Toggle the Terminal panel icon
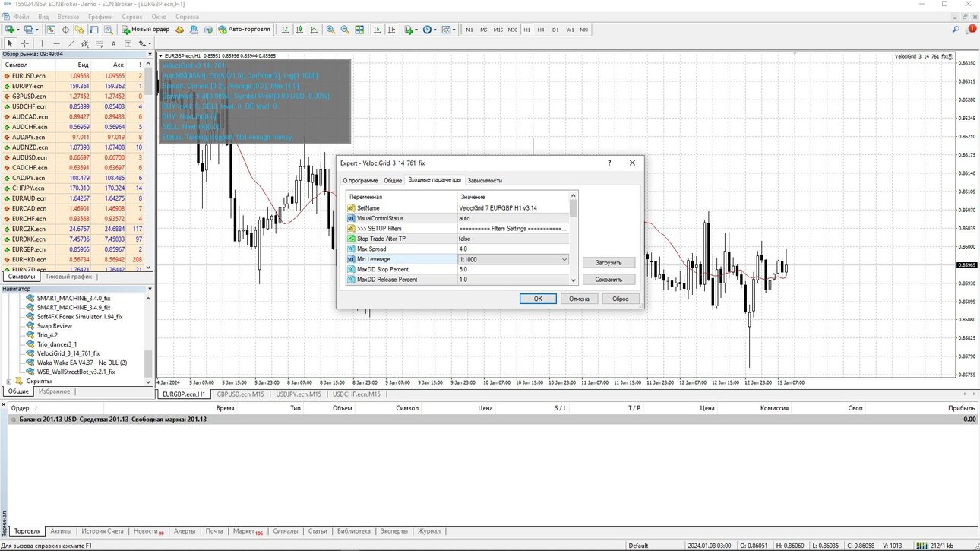The width and height of the screenshot is (980, 551). coord(94,30)
